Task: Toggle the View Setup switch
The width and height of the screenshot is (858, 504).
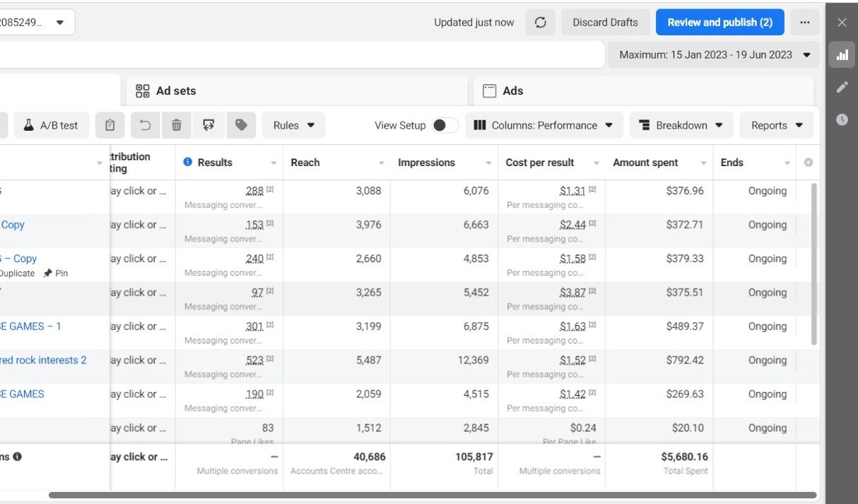Action: coord(445,125)
